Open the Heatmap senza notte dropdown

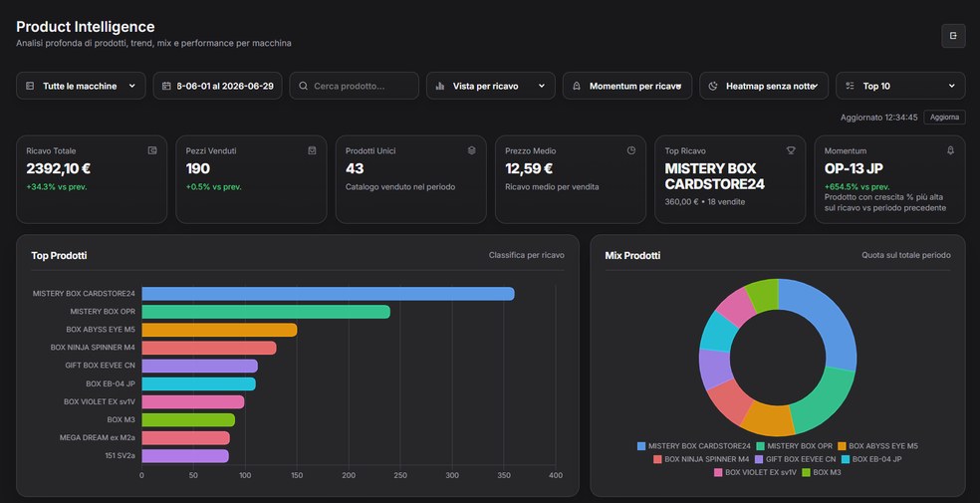pos(764,86)
